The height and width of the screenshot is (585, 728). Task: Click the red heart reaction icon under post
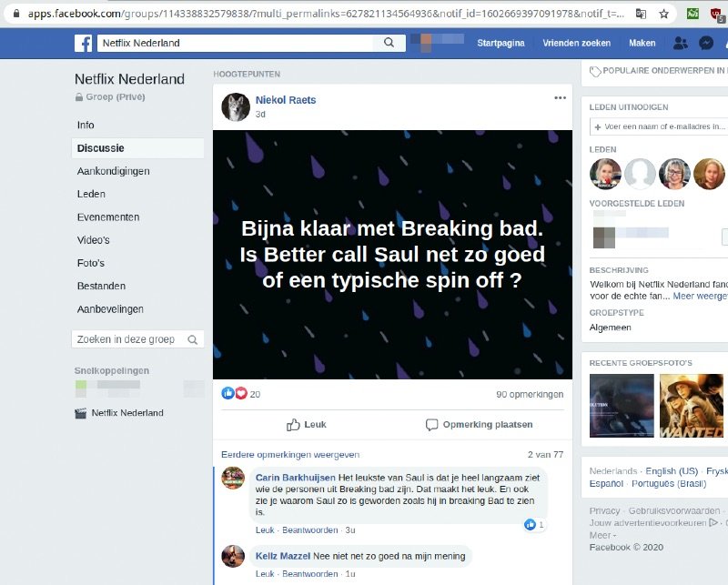(x=241, y=393)
